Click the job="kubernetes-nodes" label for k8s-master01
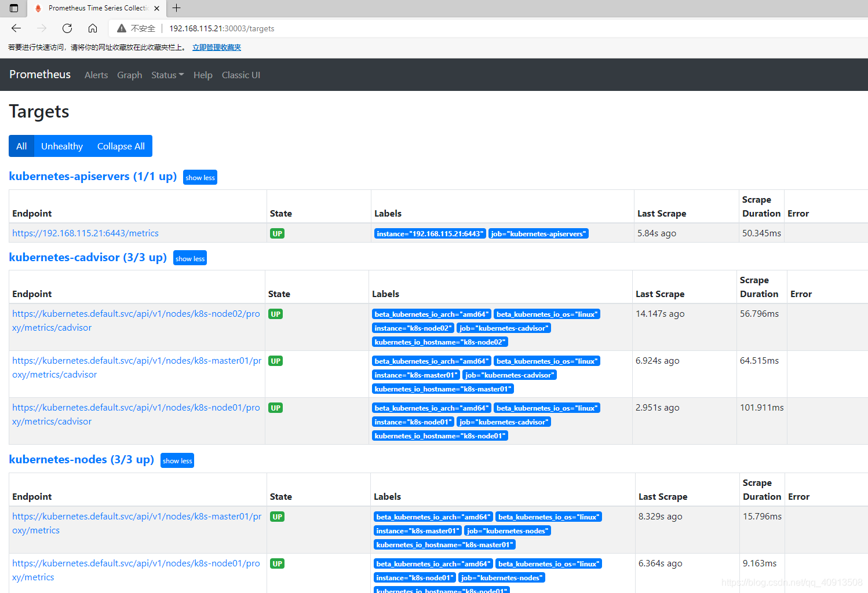The height and width of the screenshot is (593, 868). (507, 530)
